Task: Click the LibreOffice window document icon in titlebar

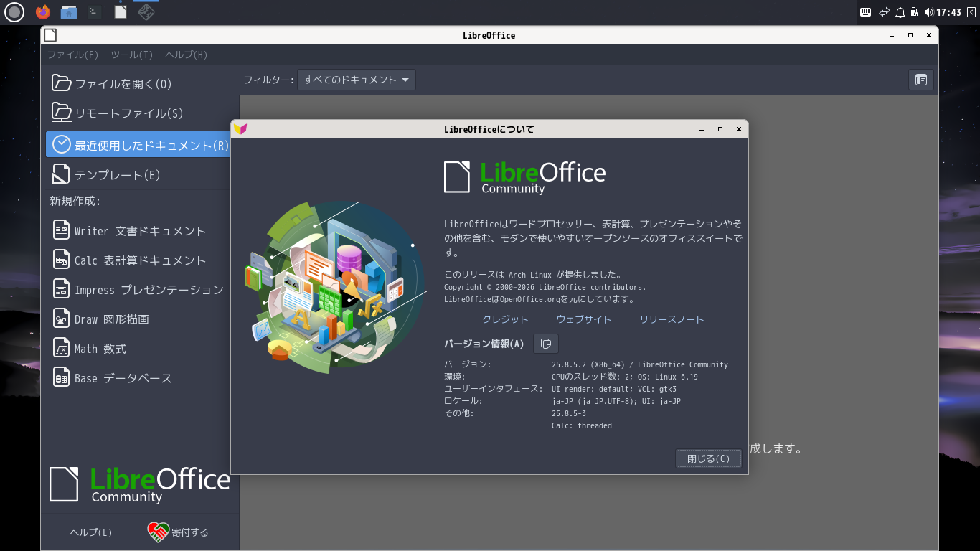Action: [x=50, y=35]
